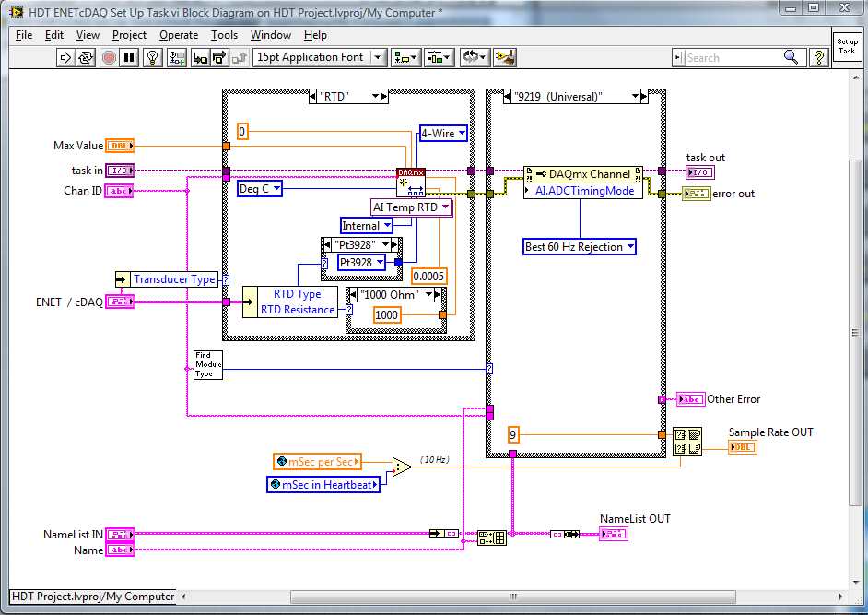Screen dimensions: 868x615
Task: Click the Context Help question mark button
Action: (818, 57)
